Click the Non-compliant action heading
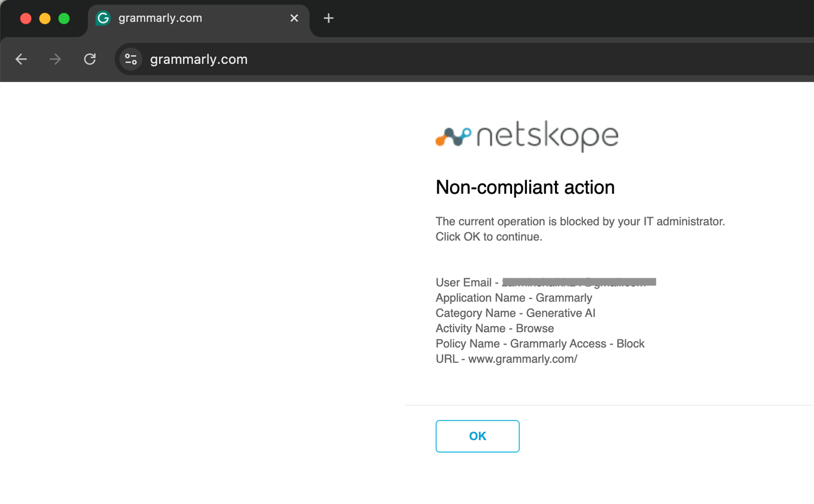 [525, 188]
